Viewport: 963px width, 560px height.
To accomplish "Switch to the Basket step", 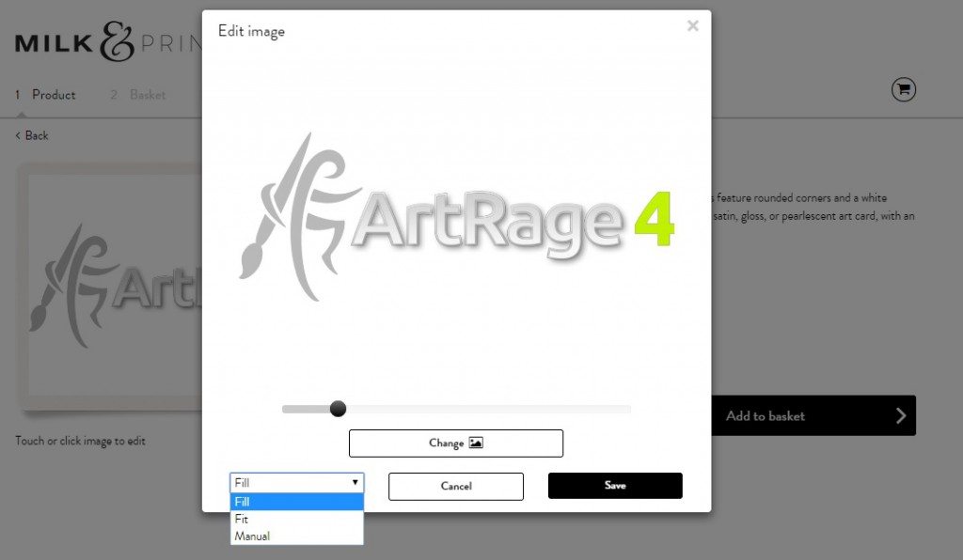I will pyautogui.click(x=146, y=94).
